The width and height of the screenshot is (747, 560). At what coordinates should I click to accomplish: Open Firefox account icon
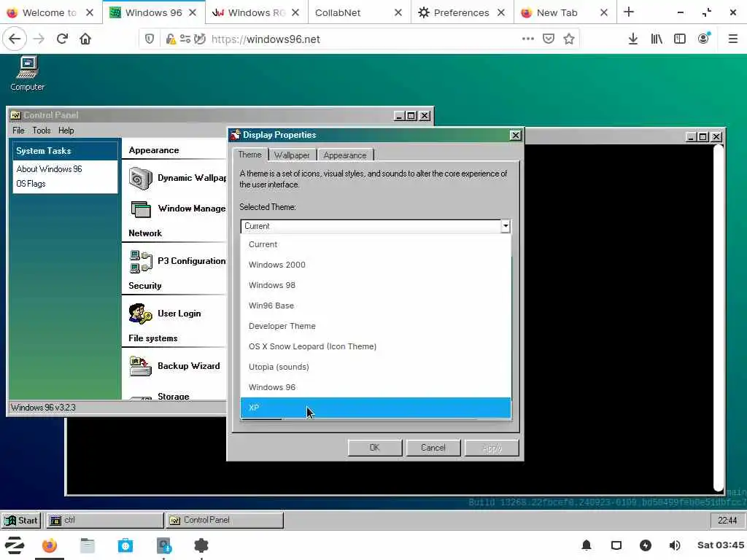pyautogui.click(x=704, y=39)
